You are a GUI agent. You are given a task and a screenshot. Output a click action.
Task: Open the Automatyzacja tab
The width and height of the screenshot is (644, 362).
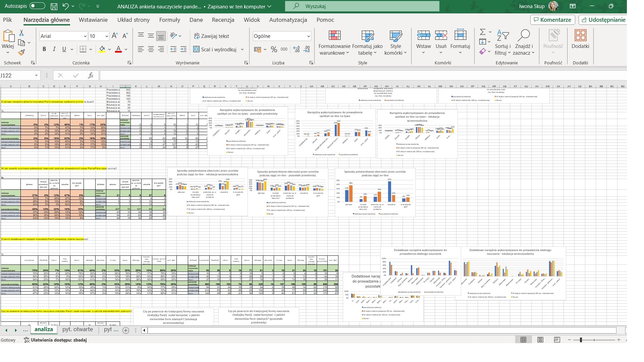[x=288, y=20]
